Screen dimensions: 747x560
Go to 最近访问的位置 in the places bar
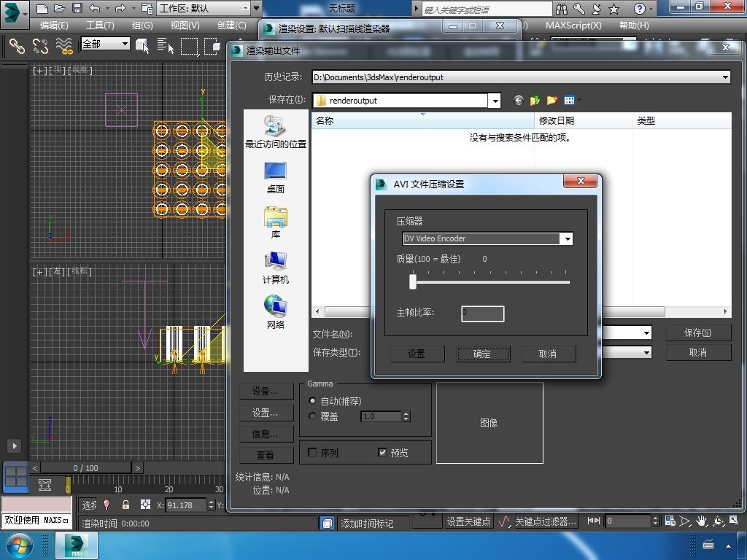click(x=275, y=131)
